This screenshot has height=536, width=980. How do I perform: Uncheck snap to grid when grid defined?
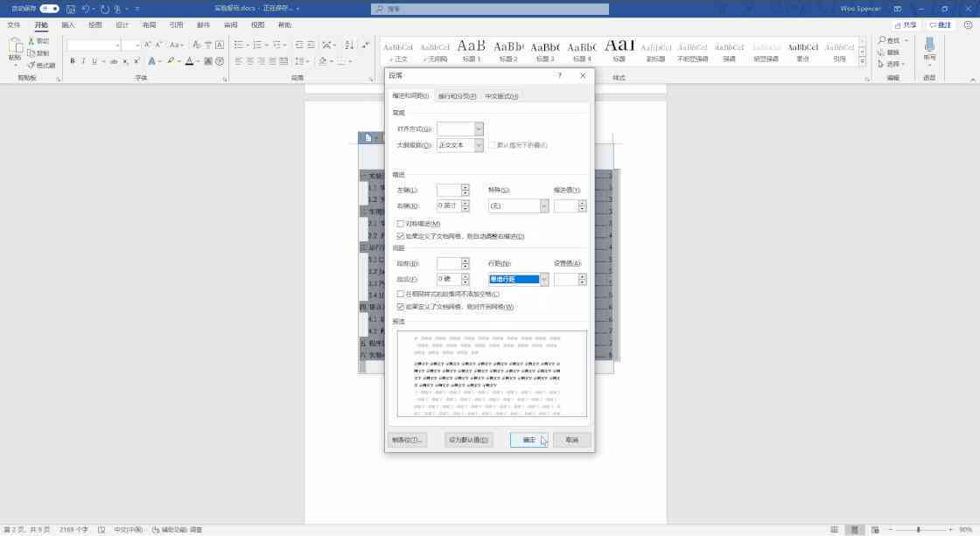tap(401, 307)
